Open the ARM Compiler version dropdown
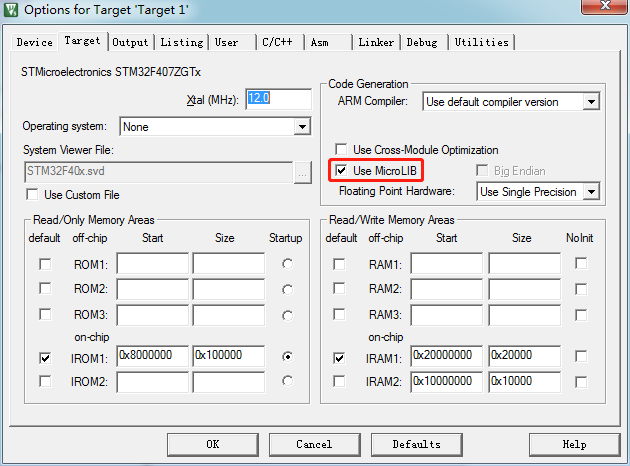The height and width of the screenshot is (466, 630). click(x=511, y=102)
